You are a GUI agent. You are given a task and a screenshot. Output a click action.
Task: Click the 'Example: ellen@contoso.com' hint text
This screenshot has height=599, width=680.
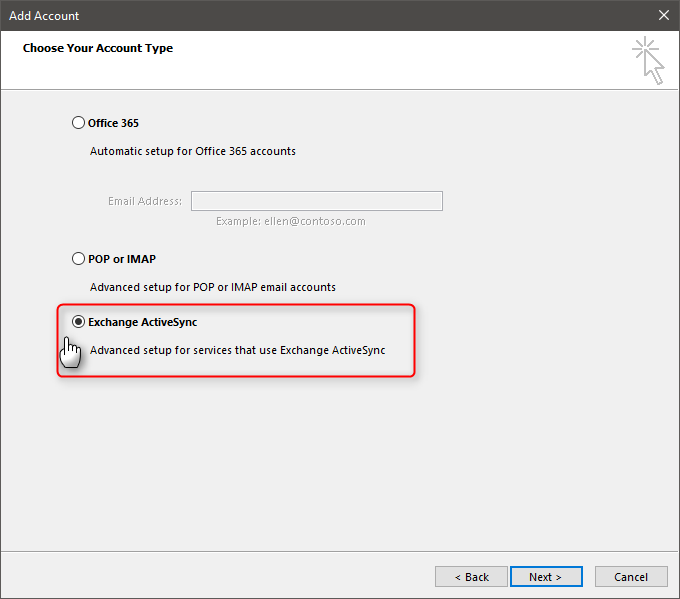(x=291, y=221)
